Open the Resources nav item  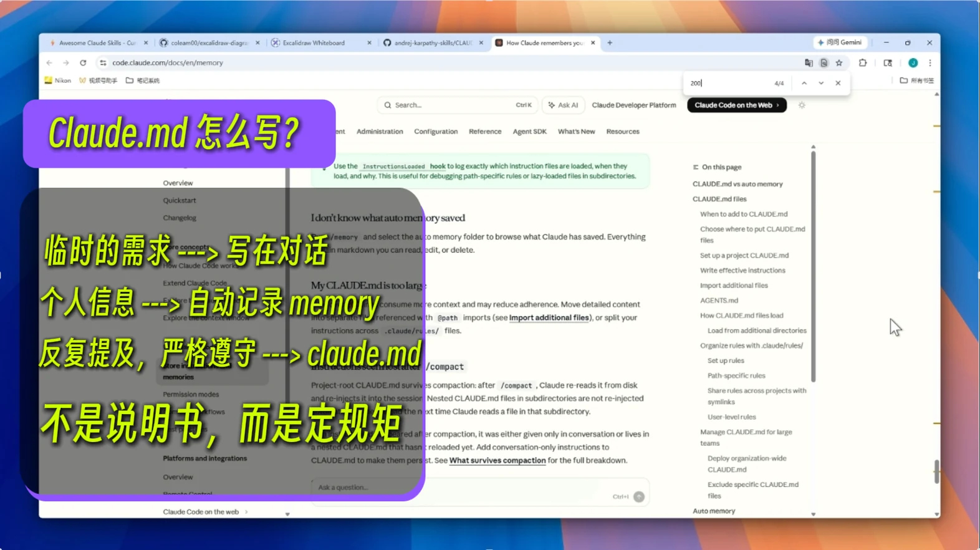click(x=623, y=132)
